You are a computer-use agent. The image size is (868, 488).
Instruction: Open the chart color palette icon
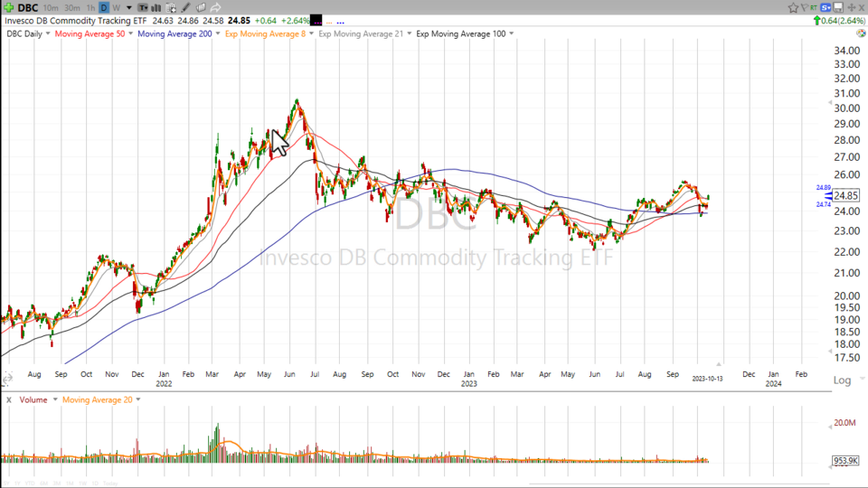pos(861,33)
